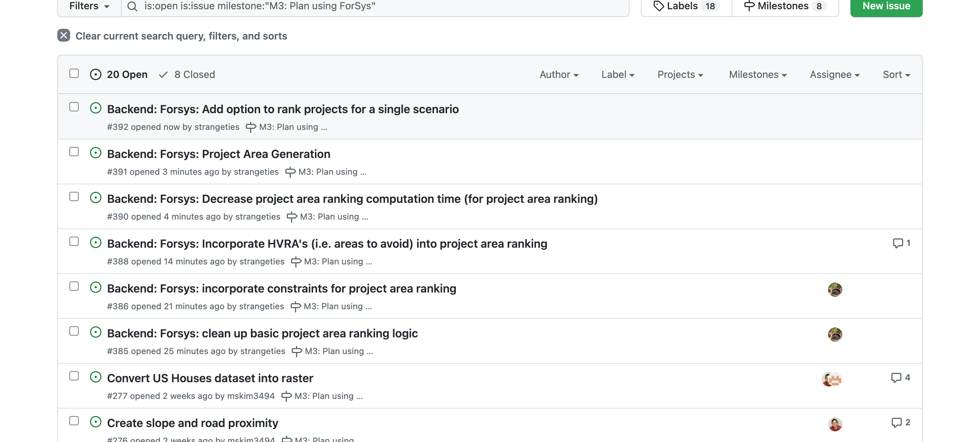Click the search magnifying glass icon
The image size is (980, 442).
point(132,6)
